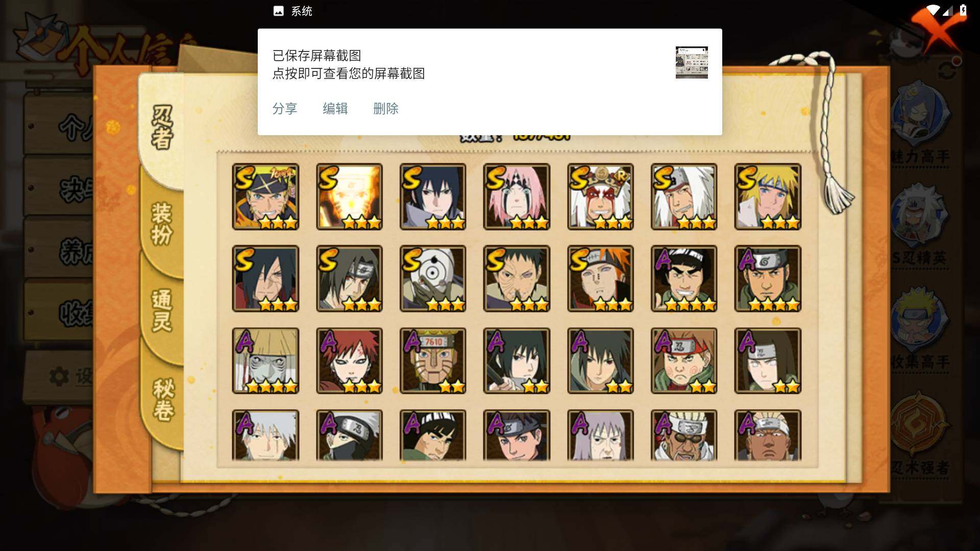This screenshot has height=551, width=980.
Task: Open the 装扮 tab
Action: [162, 224]
